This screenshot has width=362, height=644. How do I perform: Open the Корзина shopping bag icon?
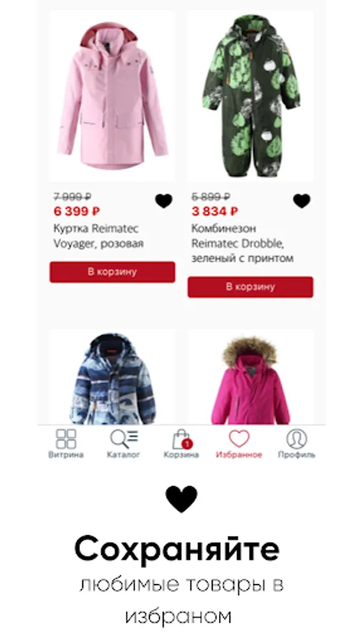(x=182, y=439)
